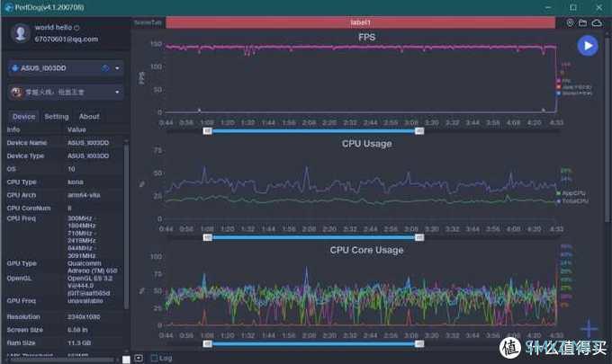Toggle the AppCPU legend checkbox
The image size is (612, 364).
coord(559,193)
